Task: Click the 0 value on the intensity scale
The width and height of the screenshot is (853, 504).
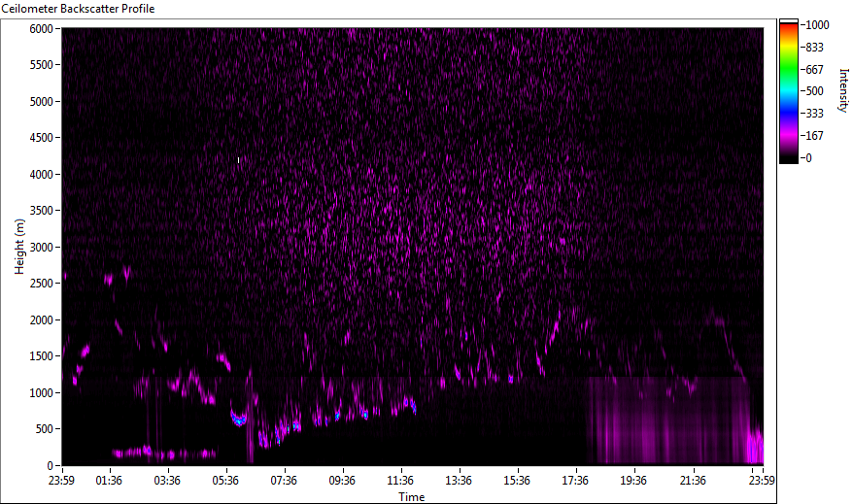Action: point(809,158)
